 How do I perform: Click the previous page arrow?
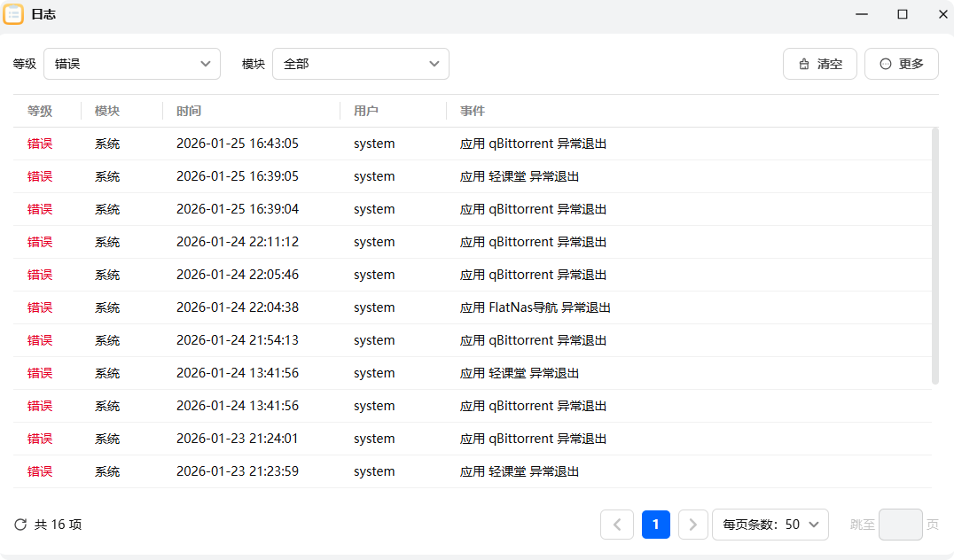(617, 525)
